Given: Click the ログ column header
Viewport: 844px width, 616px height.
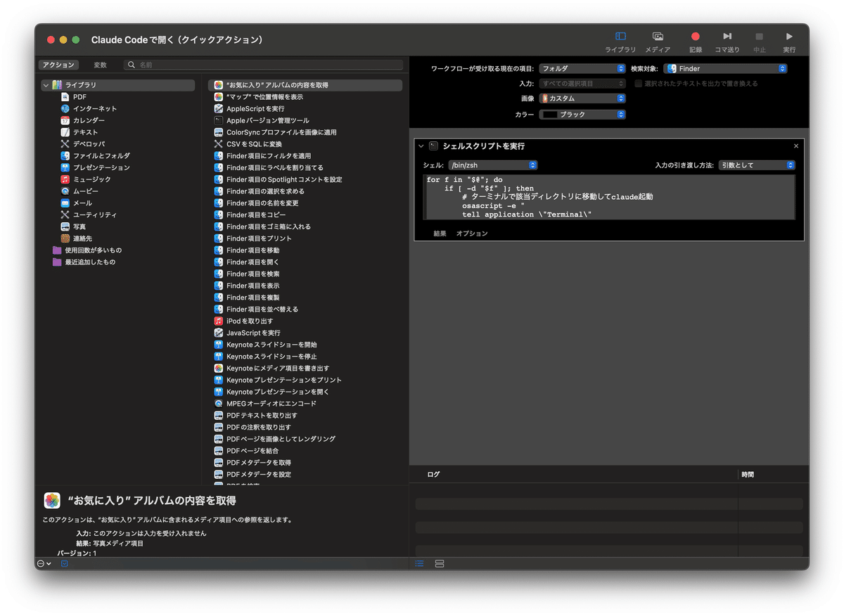Looking at the screenshot, I should coord(433,475).
